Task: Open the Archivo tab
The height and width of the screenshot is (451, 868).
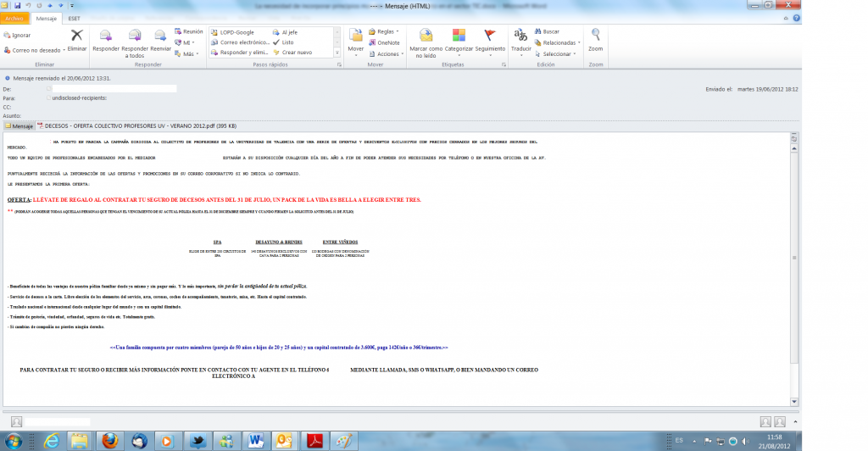Action: [x=15, y=18]
